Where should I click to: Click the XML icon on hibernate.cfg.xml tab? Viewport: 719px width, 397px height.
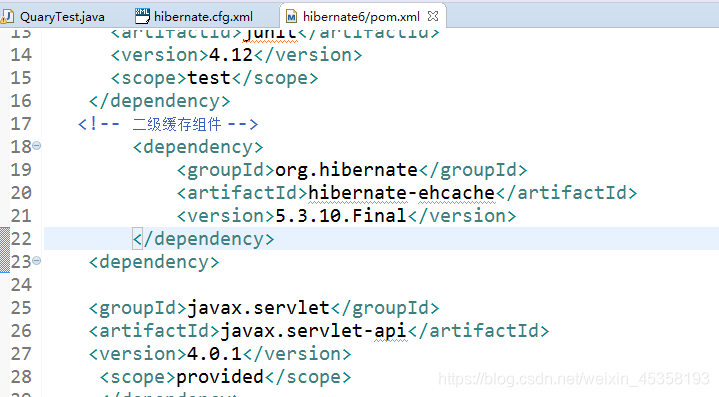click(142, 16)
